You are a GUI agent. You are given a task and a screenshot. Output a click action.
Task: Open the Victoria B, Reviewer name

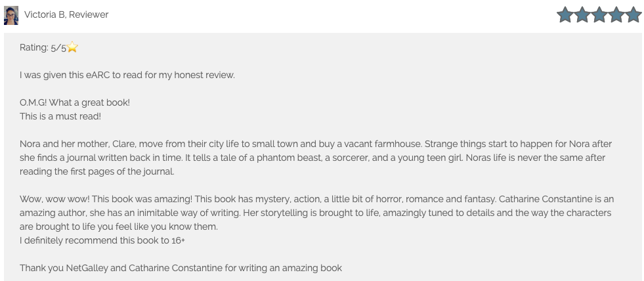coord(66,15)
